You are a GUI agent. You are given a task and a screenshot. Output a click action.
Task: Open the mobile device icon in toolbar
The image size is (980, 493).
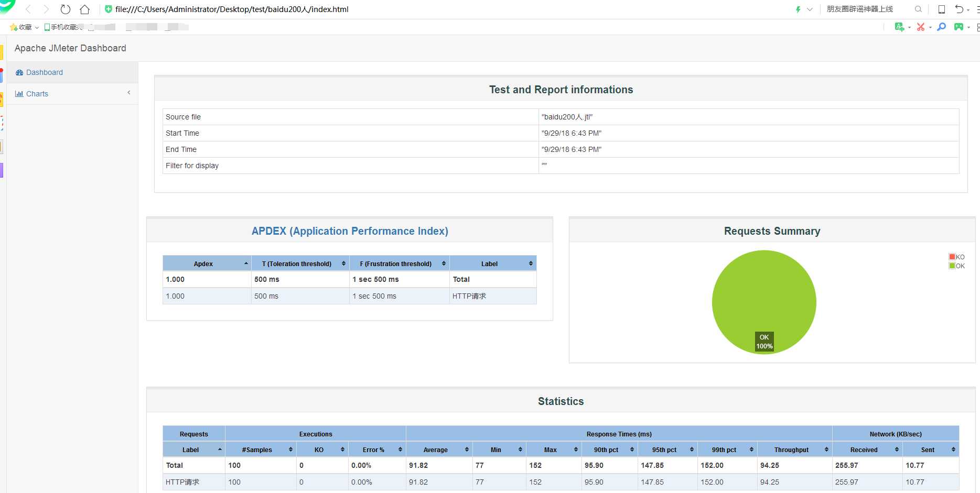[x=942, y=9]
